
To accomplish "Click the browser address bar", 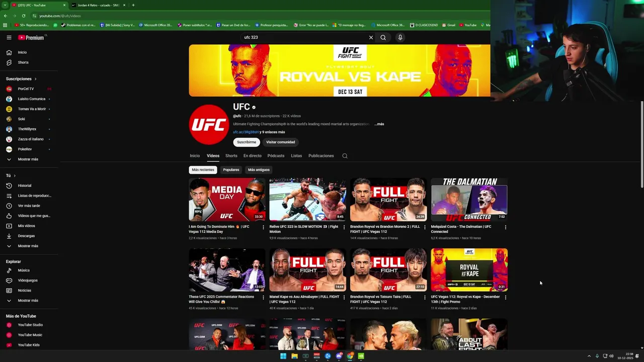I will 252,16.
